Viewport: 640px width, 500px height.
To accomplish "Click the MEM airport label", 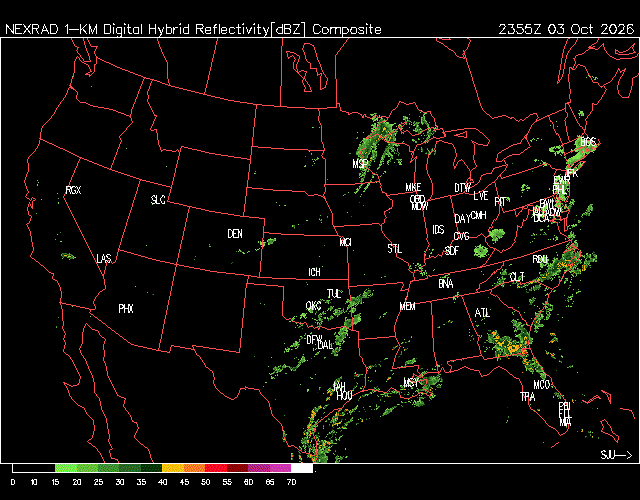I will click(407, 307).
